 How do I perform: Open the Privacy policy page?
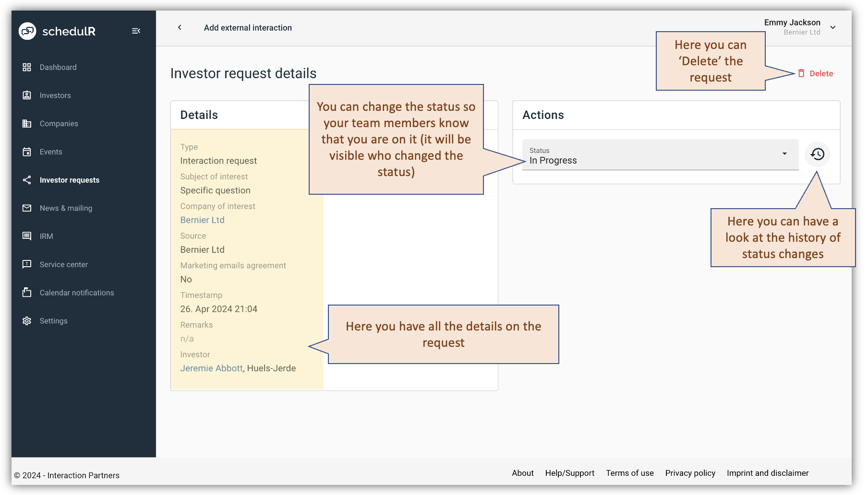coord(690,473)
